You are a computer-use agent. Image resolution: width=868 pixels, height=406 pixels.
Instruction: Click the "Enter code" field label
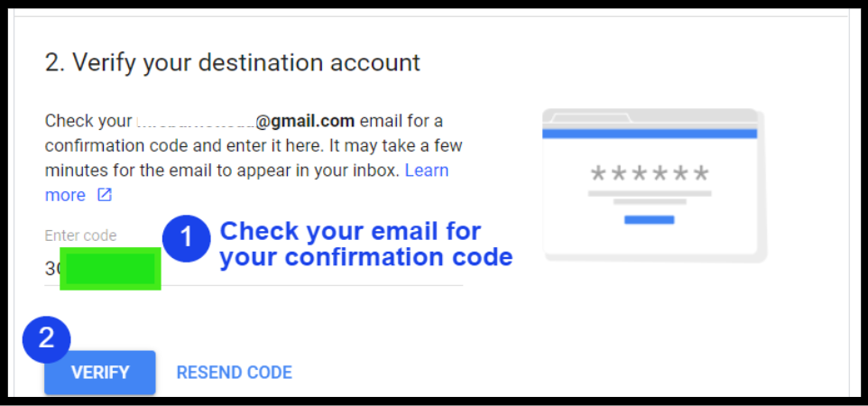pyautogui.click(x=80, y=235)
